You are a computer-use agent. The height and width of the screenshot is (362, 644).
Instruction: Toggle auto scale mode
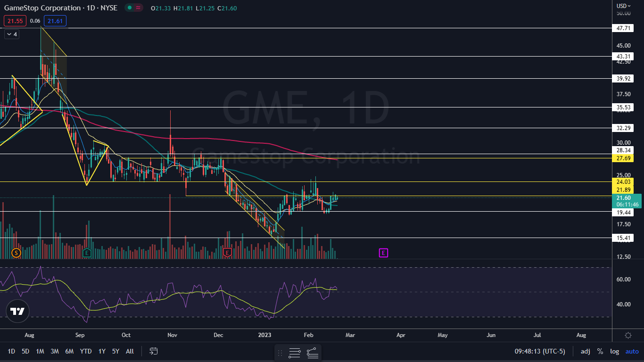[632, 351]
